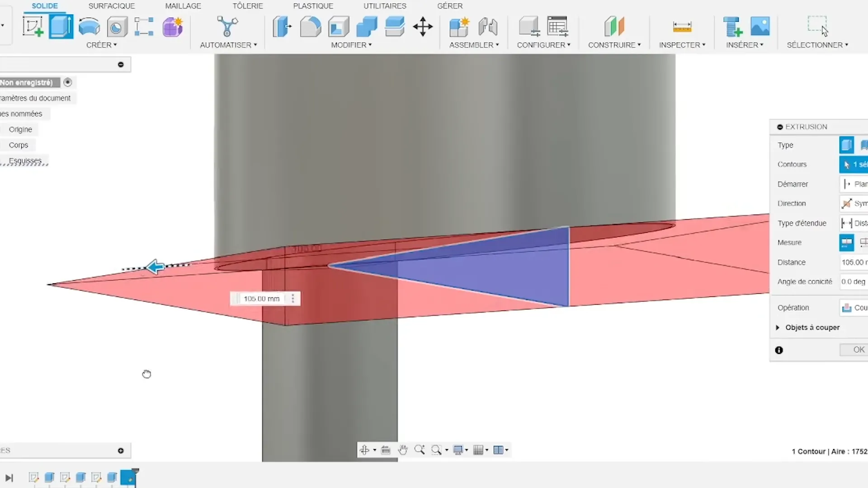Open the CRÉER dropdown menu
Viewport: 868px width, 488px height.
click(102, 45)
